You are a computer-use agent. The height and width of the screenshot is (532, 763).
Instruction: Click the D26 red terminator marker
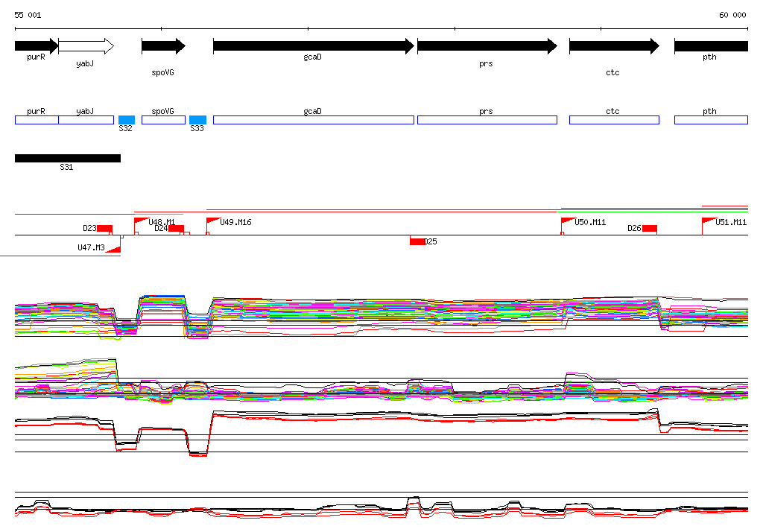(650, 229)
